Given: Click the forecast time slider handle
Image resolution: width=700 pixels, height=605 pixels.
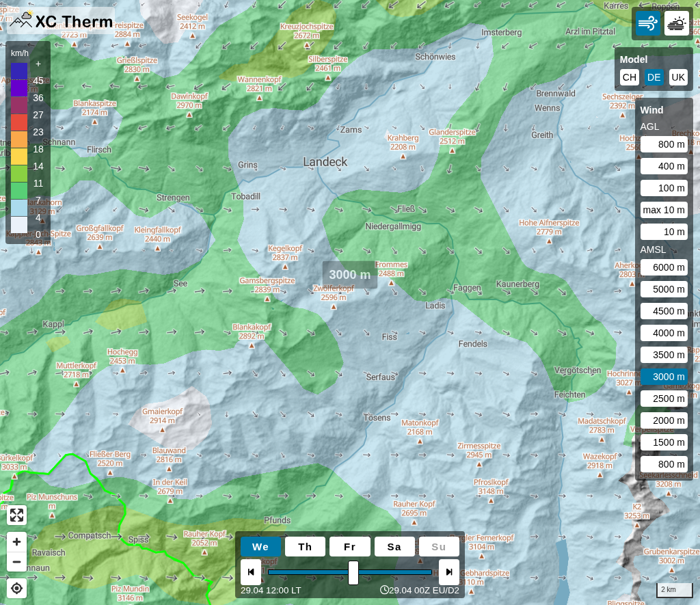Looking at the screenshot, I should click(353, 572).
